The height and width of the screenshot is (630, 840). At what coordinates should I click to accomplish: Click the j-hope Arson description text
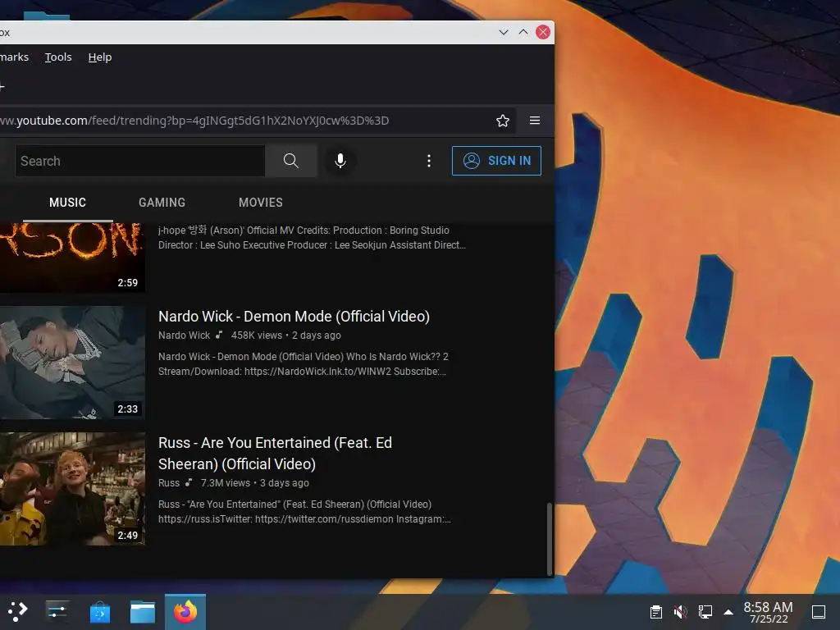[x=312, y=237]
